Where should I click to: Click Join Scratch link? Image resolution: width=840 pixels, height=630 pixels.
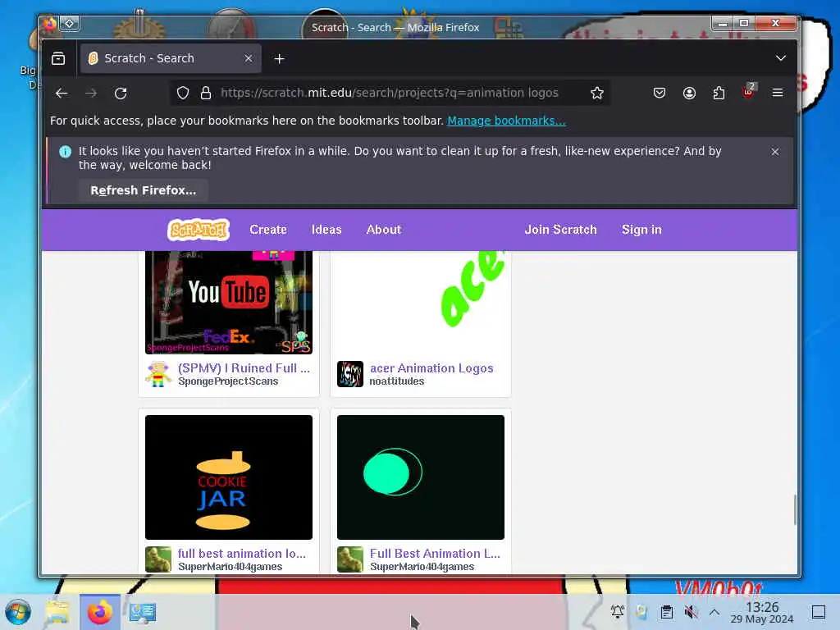coord(560,230)
